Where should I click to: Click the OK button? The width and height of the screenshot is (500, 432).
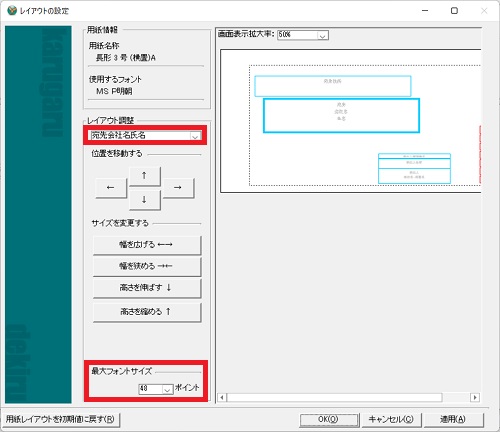[x=329, y=420]
